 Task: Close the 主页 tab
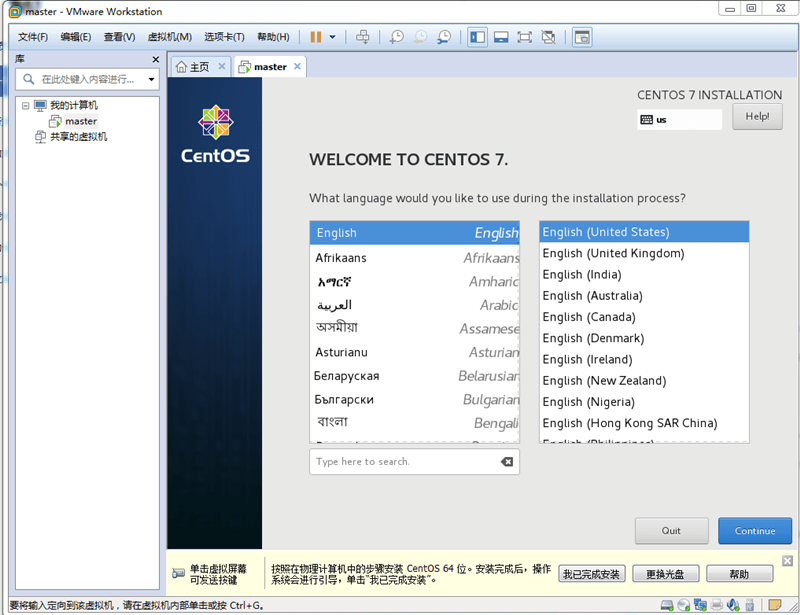click(x=222, y=66)
